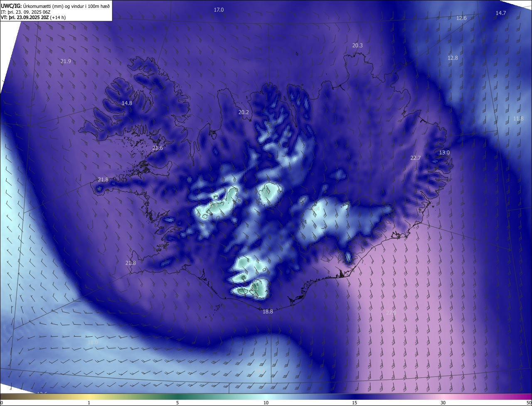Click the 14.8 label over the Westfjords
Viewport: 532px width, 406px height.
(127, 103)
